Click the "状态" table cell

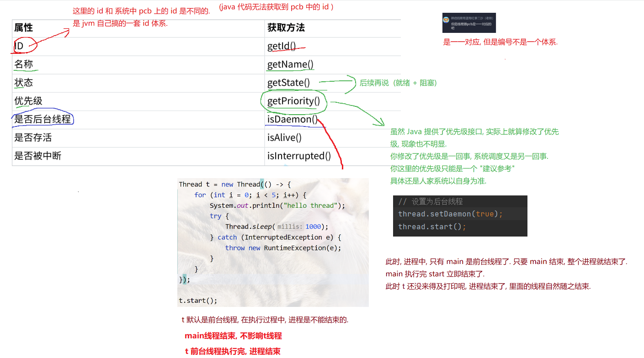coord(24,83)
